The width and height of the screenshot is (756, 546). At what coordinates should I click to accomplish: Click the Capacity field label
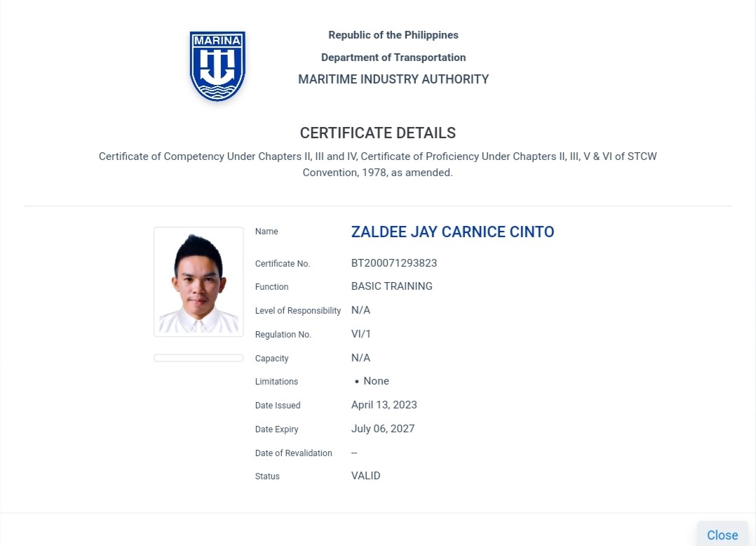tap(271, 359)
